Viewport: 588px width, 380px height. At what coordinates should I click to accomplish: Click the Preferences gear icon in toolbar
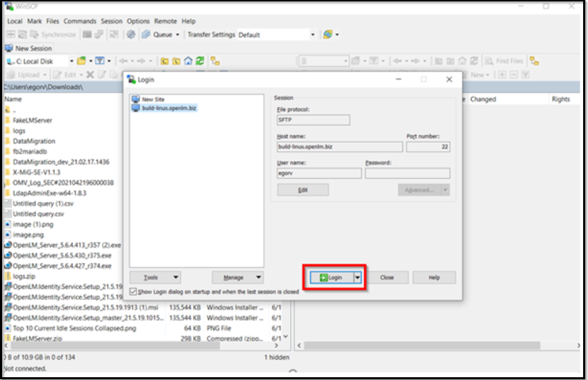point(131,34)
